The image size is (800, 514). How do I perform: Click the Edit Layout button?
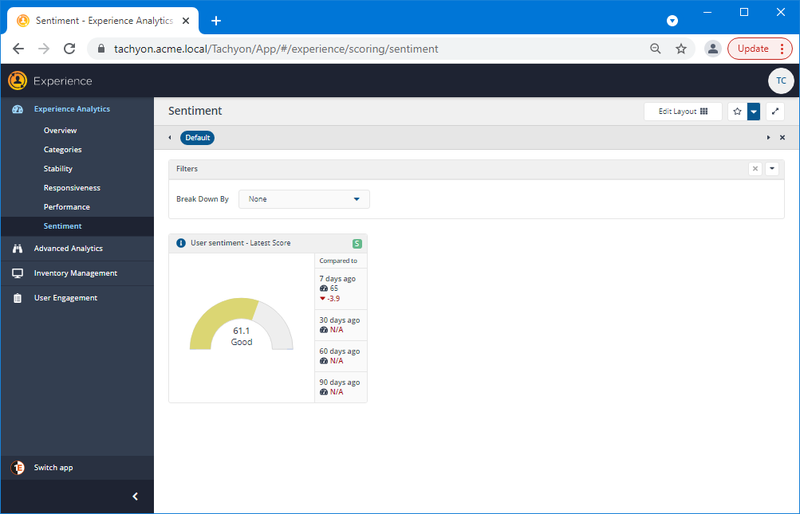(x=683, y=111)
